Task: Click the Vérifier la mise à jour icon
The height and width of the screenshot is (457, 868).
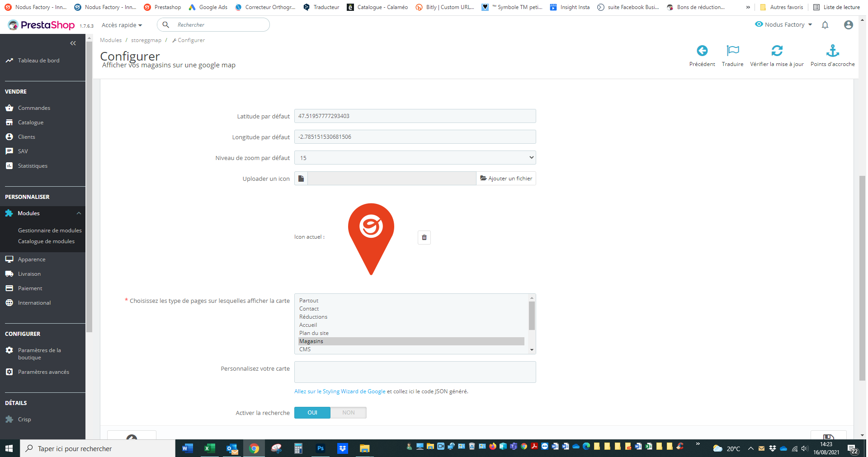Action: pyautogui.click(x=777, y=51)
